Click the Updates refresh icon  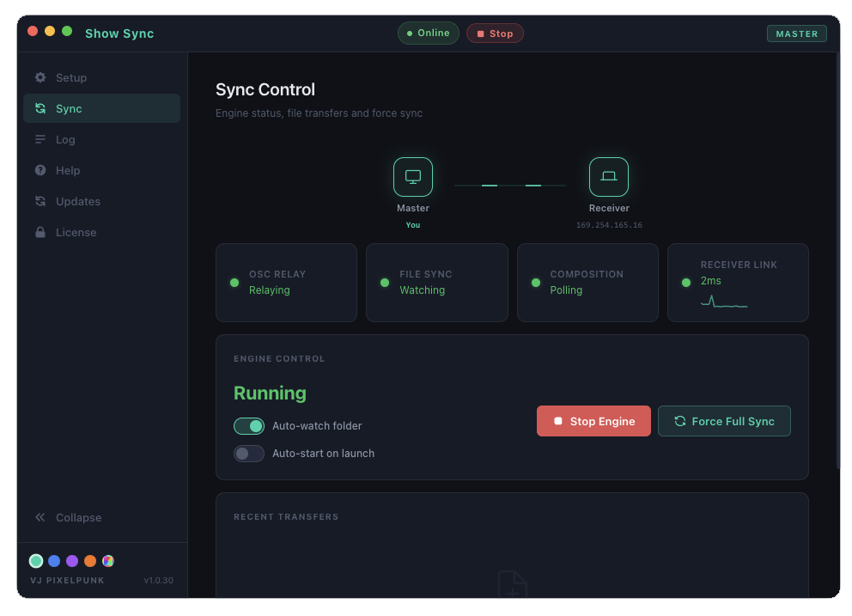pyautogui.click(x=40, y=201)
